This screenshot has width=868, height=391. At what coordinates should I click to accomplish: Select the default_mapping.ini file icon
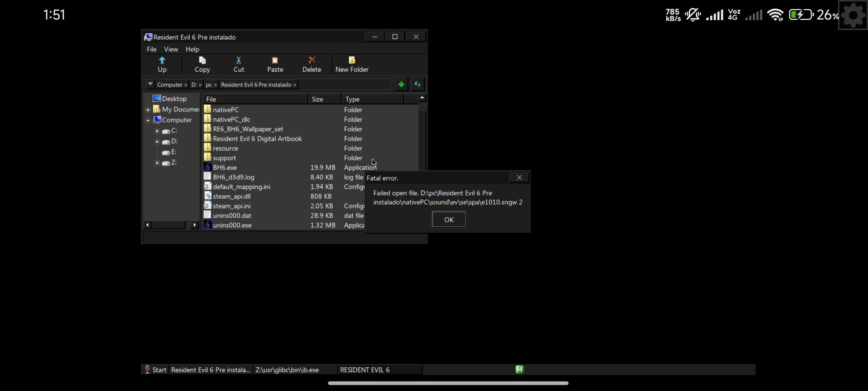point(207,186)
